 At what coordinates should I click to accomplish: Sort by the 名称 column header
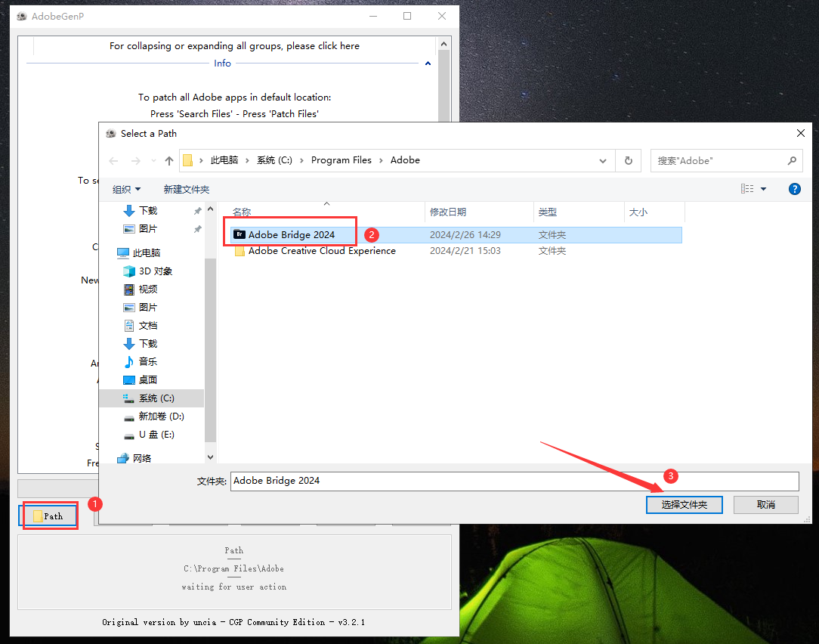click(x=326, y=212)
